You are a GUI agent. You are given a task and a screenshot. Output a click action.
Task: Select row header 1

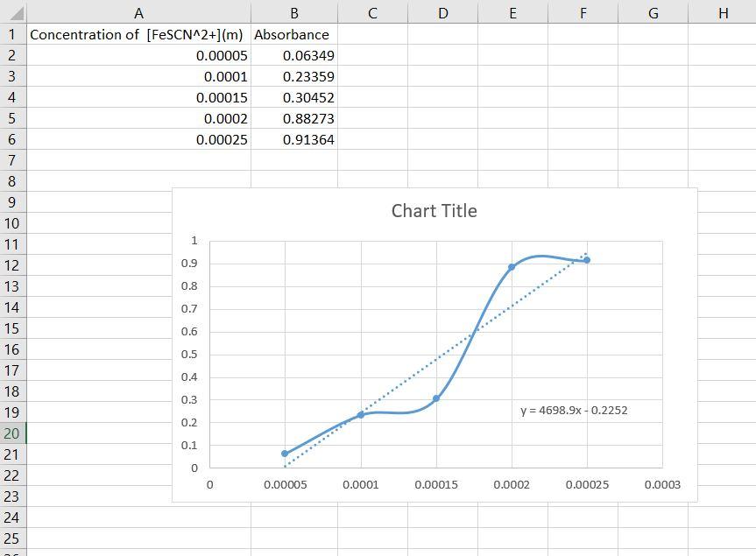point(11,34)
